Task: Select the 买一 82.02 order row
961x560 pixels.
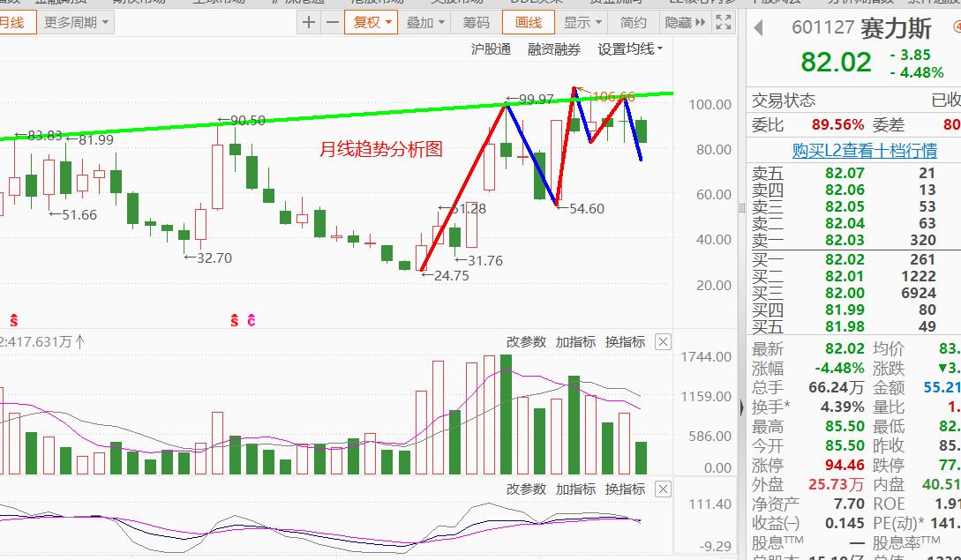Action: click(x=853, y=259)
